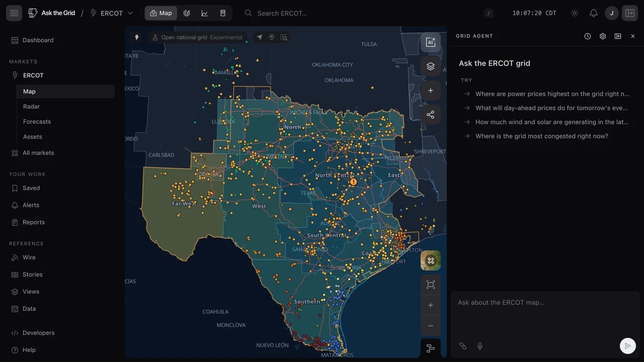Open the database view icon in top toolbar
Image resolution: width=644 pixels, height=362 pixels.
click(x=223, y=13)
